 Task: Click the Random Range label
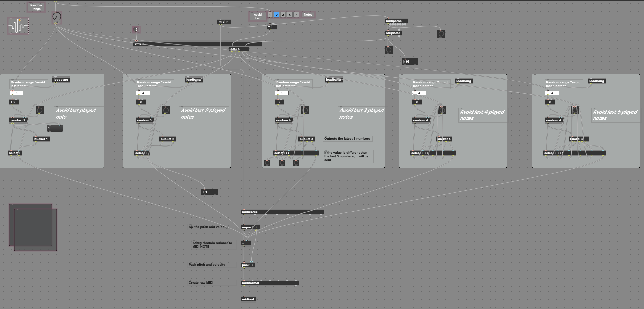point(36,7)
